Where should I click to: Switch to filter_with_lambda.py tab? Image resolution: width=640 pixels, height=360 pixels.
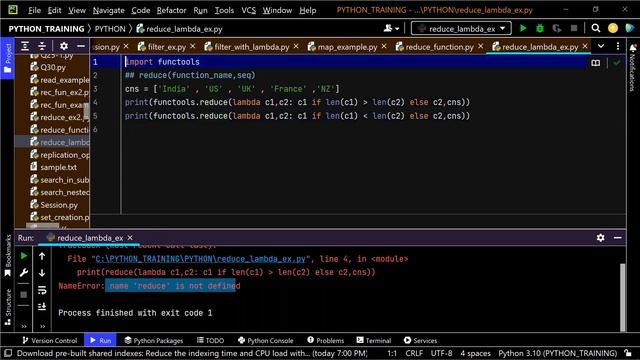[x=251, y=47]
